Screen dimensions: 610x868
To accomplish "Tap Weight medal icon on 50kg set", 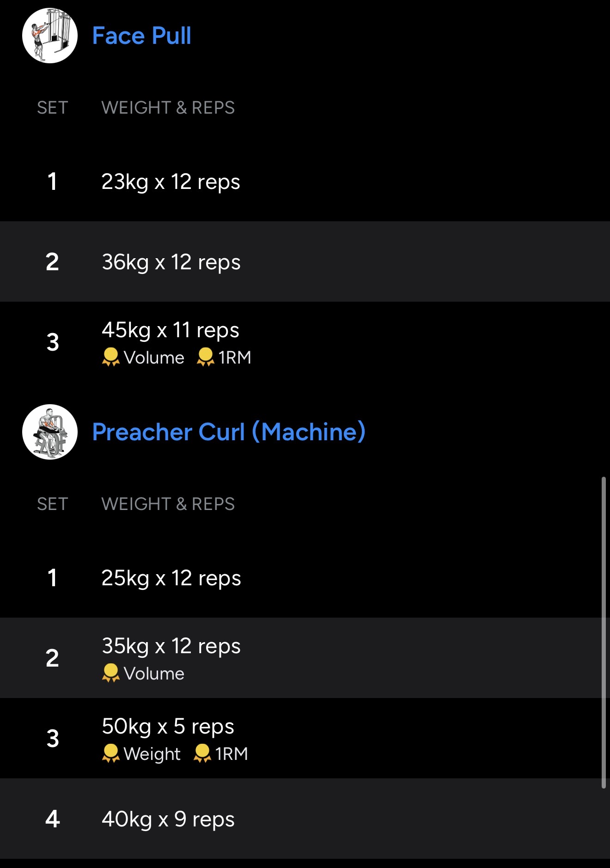I will click(x=111, y=753).
